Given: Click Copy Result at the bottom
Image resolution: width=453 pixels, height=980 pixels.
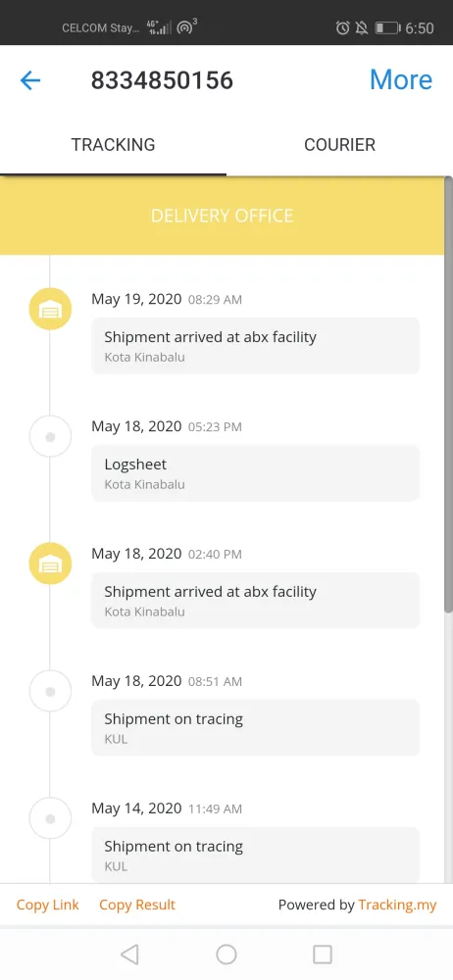Looking at the screenshot, I should 137,905.
